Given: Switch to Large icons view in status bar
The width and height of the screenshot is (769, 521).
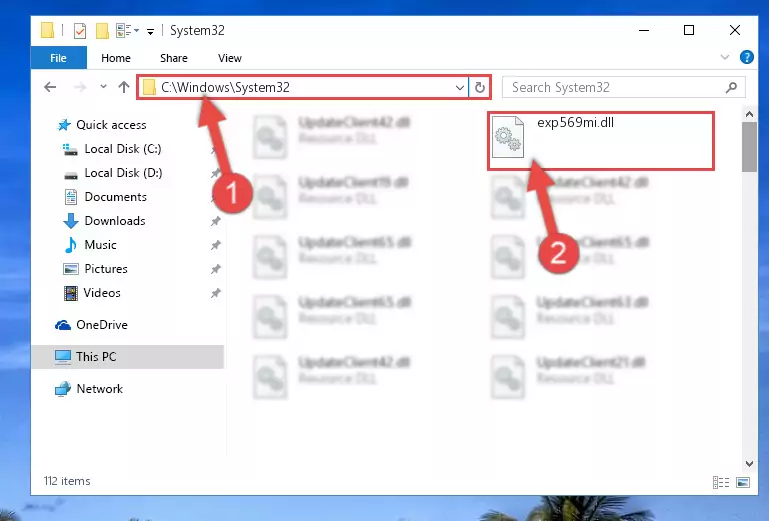Looking at the screenshot, I should pyautogui.click(x=743, y=482).
